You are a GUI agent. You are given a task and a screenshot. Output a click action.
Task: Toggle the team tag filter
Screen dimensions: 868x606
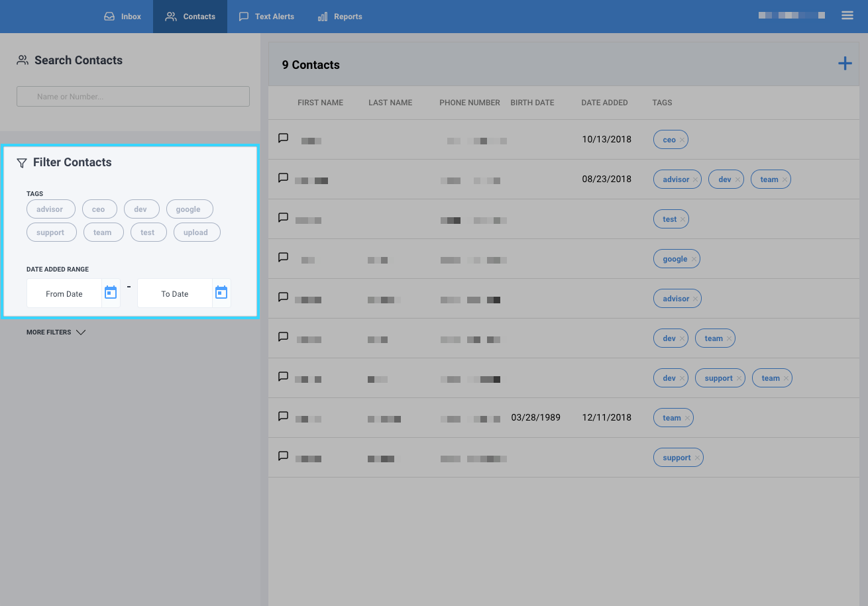click(103, 232)
